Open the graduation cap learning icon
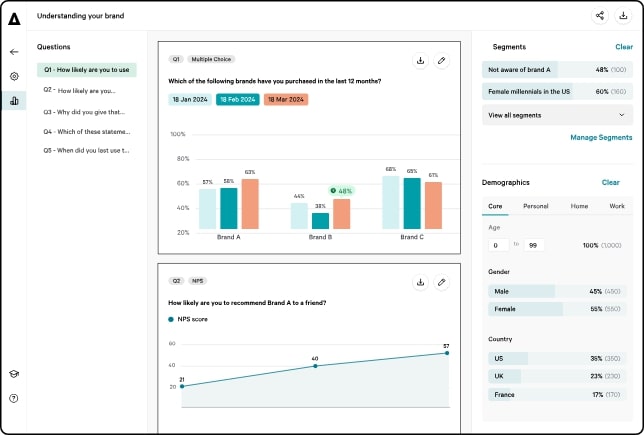This screenshot has height=435, width=644. (14, 374)
